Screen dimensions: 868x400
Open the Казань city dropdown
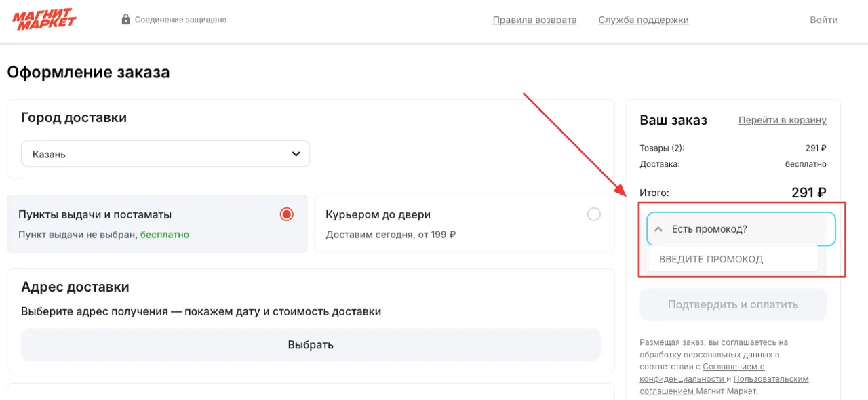point(165,154)
